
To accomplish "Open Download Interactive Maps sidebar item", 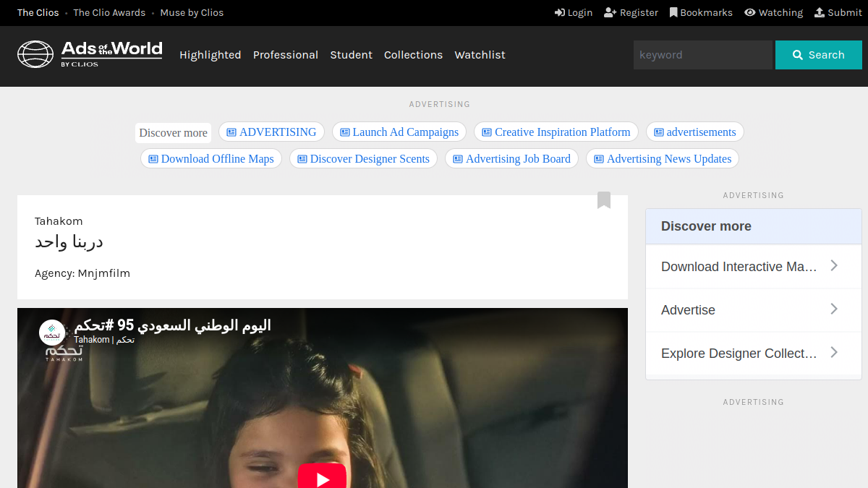I will click(x=753, y=267).
